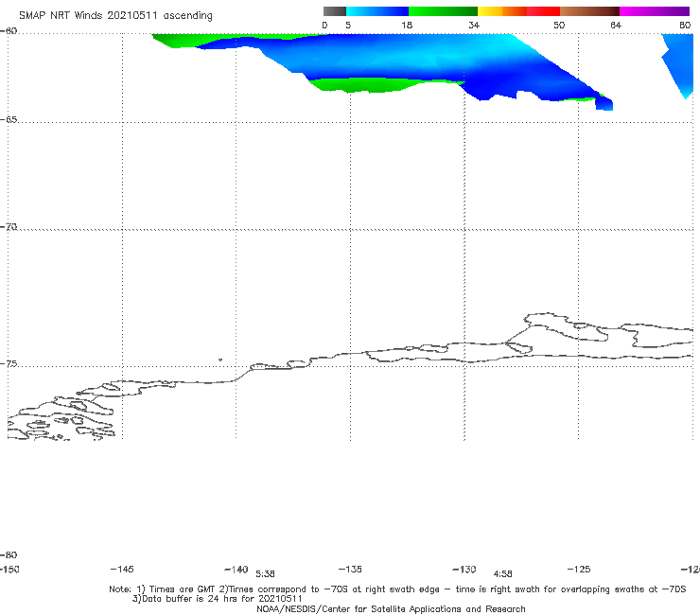Click the small island dot near -141, -75
This screenshot has width=700, height=615.
(x=220, y=360)
